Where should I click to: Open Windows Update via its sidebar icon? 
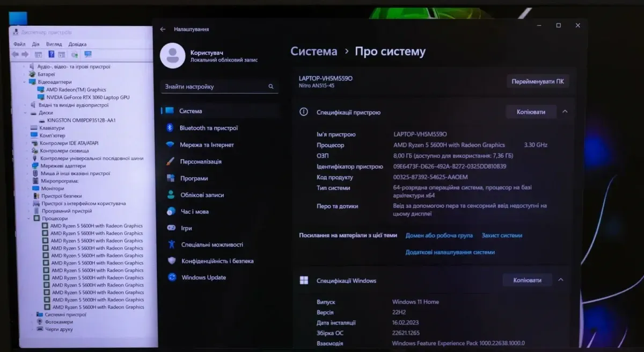pos(172,277)
